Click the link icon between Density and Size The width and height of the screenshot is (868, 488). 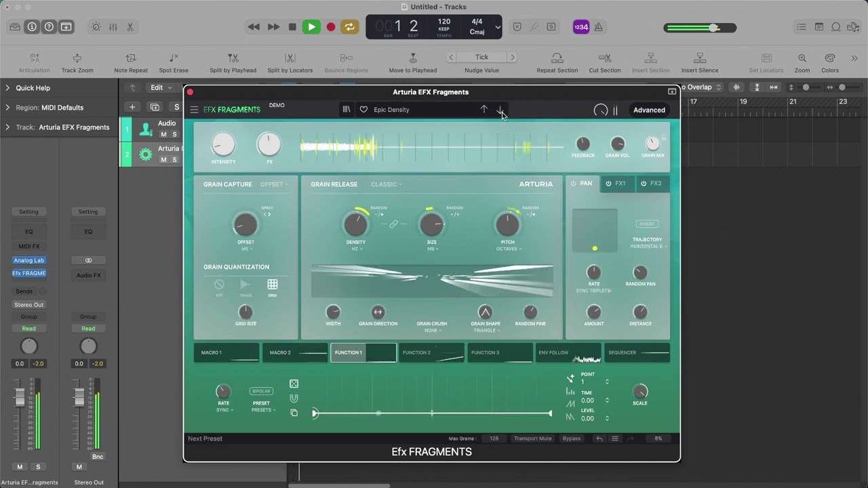(x=393, y=224)
